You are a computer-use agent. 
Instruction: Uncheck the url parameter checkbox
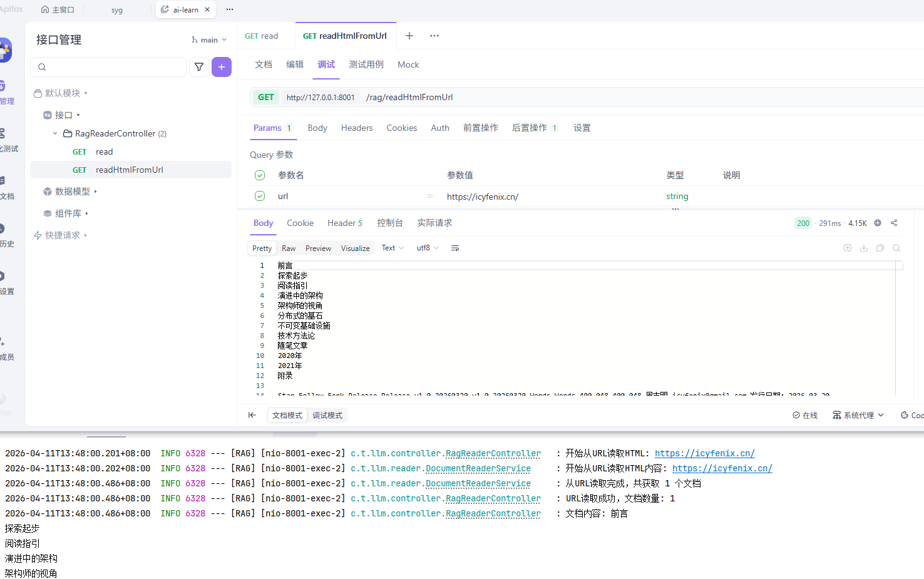point(260,196)
